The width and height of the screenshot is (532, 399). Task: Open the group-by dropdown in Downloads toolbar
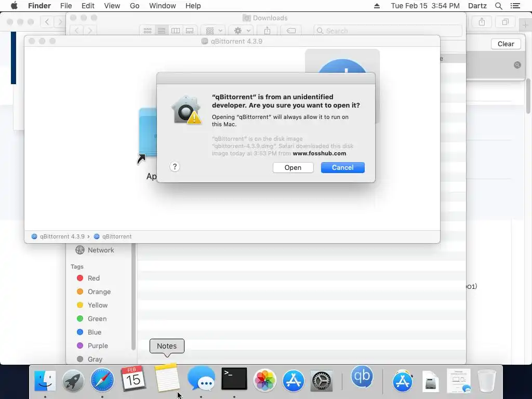(213, 31)
